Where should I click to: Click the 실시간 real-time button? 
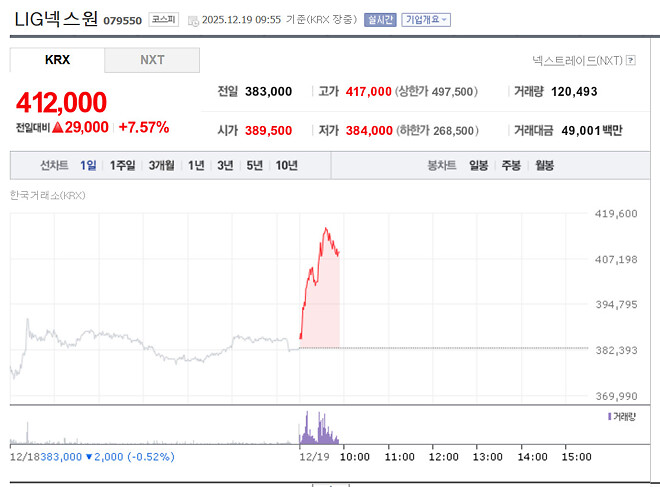point(380,20)
